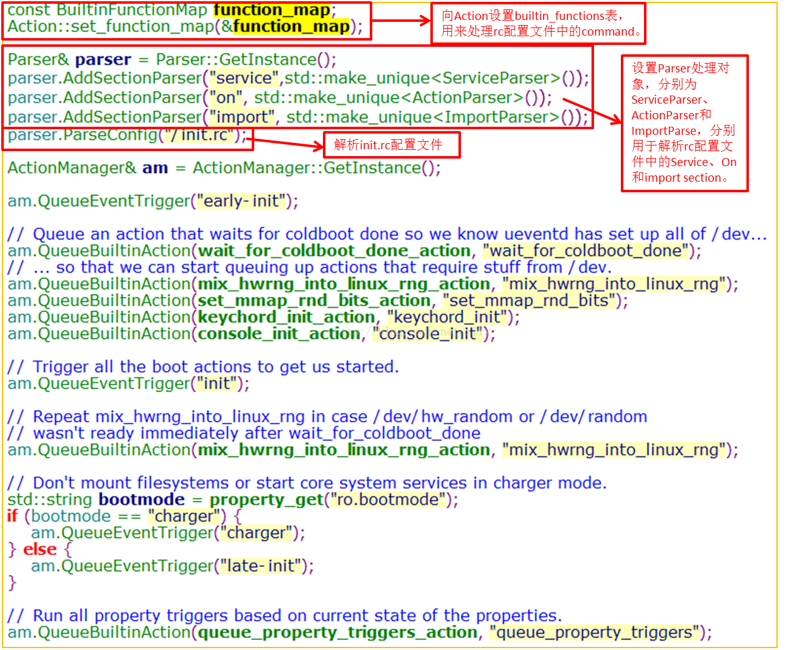Select the queue_property_triggers_action identifier
812x650 pixels.
[338, 633]
